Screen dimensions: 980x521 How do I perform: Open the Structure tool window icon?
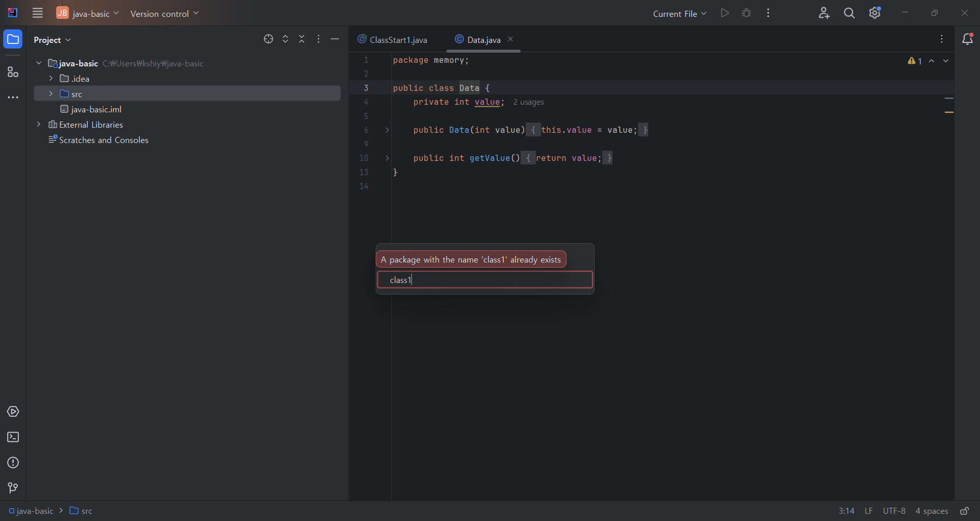13,72
